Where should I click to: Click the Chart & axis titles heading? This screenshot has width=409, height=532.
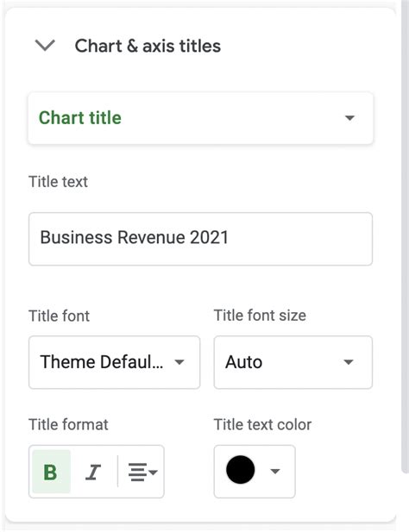pyautogui.click(x=148, y=47)
